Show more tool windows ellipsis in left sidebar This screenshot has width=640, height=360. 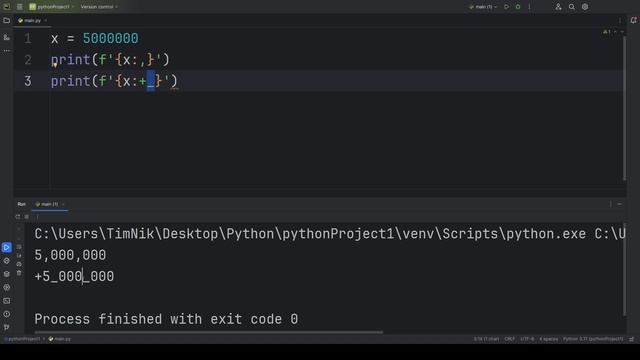(x=7, y=51)
